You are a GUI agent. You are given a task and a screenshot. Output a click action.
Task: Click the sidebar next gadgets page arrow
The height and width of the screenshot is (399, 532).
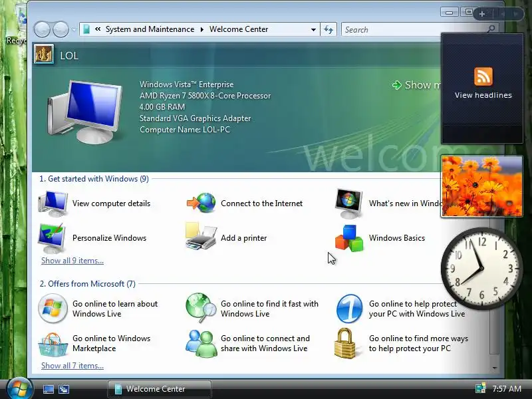[516, 14]
